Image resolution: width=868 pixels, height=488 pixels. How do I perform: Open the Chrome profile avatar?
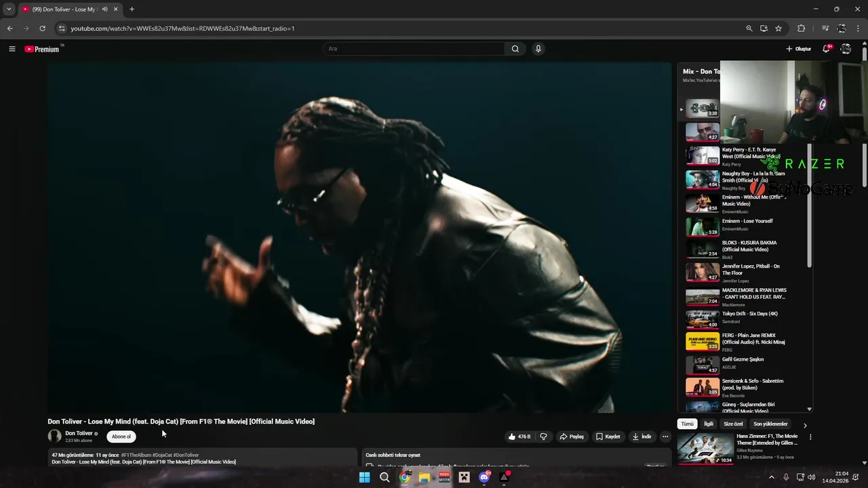(x=842, y=28)
